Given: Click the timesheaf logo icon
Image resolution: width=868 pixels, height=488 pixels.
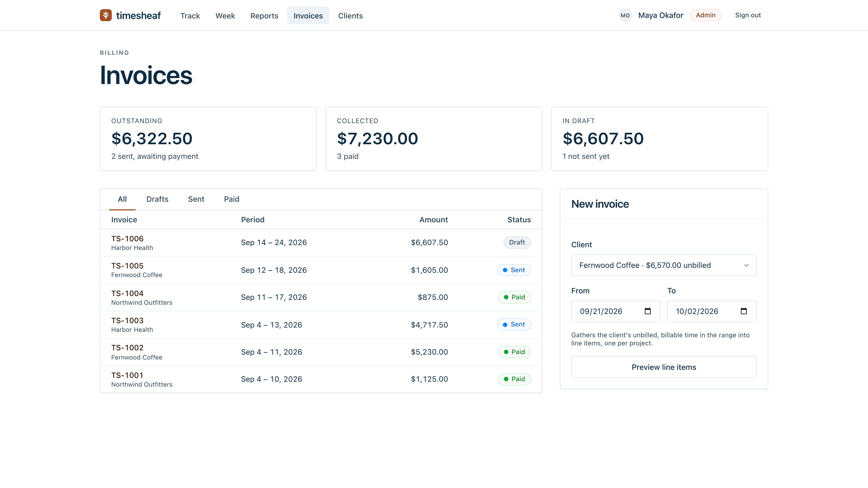Looking at the screenshot, I should (x=105, y=15).
